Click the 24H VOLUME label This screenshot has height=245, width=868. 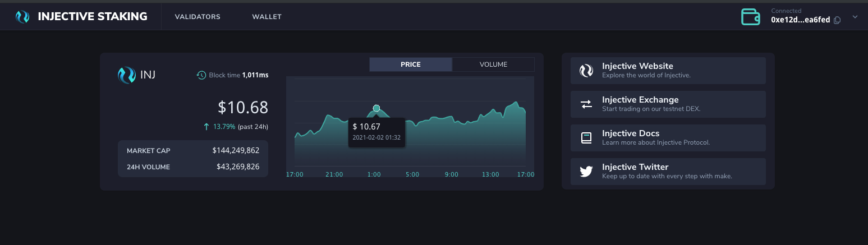148,167
